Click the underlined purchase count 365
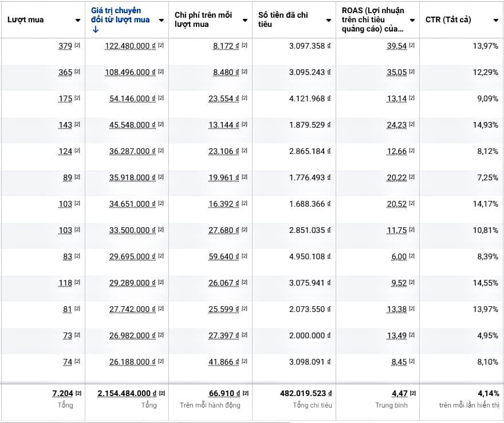504x423 pixels. pyautogui.click(x=65, y=72)
